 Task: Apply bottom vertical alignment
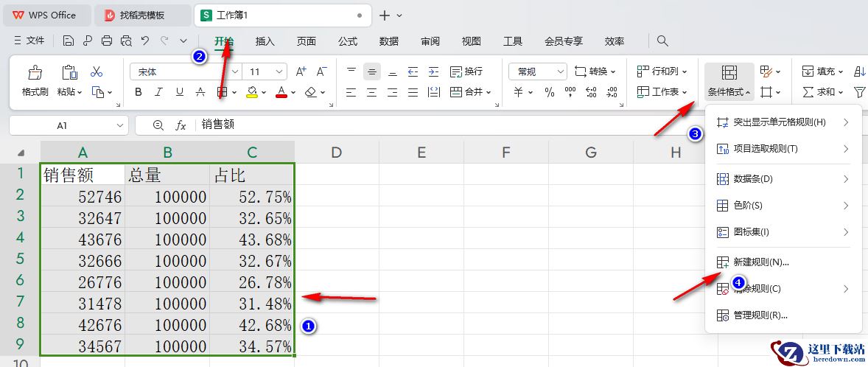[x=393, y=71]
